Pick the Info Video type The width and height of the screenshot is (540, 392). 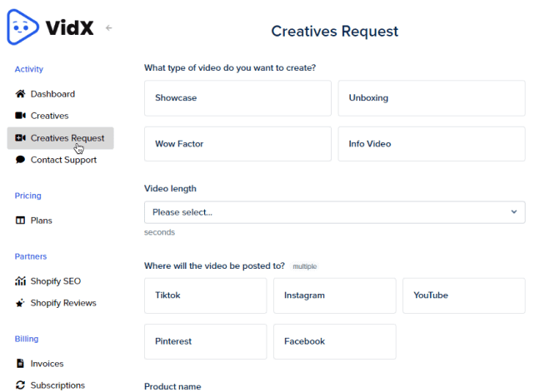(x=431, y=144)
